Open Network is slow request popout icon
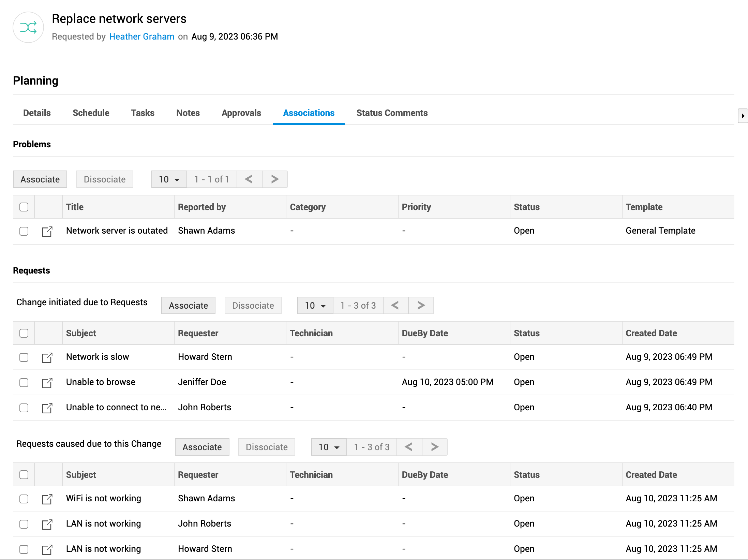The width and height of the screenshot is (748, 560). coord(47,357)
